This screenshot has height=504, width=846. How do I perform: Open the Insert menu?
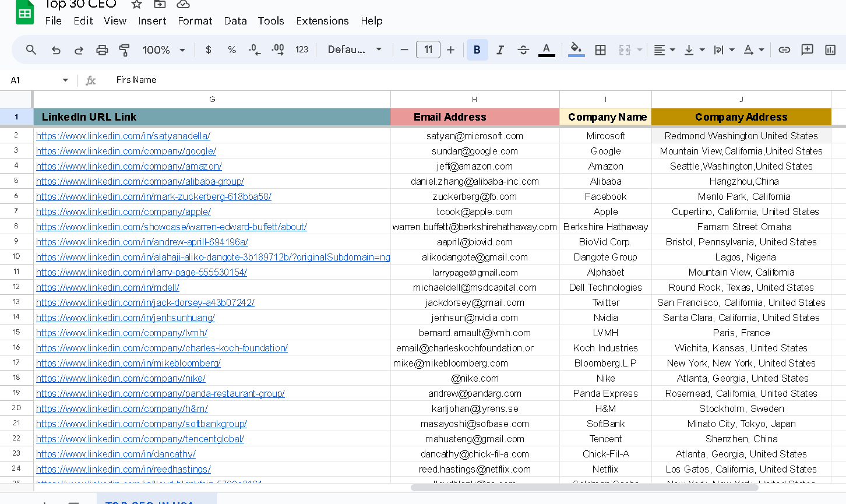tap(152, 21)
